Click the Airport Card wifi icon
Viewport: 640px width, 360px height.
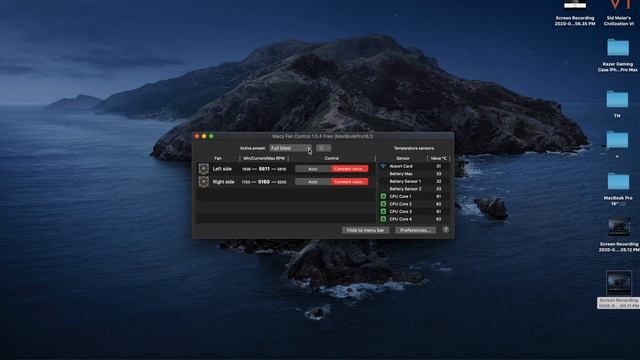383,166
